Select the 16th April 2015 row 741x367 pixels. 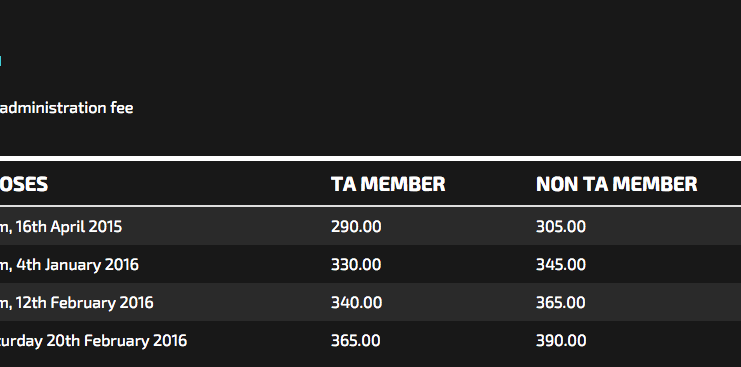tap(370, 226)
